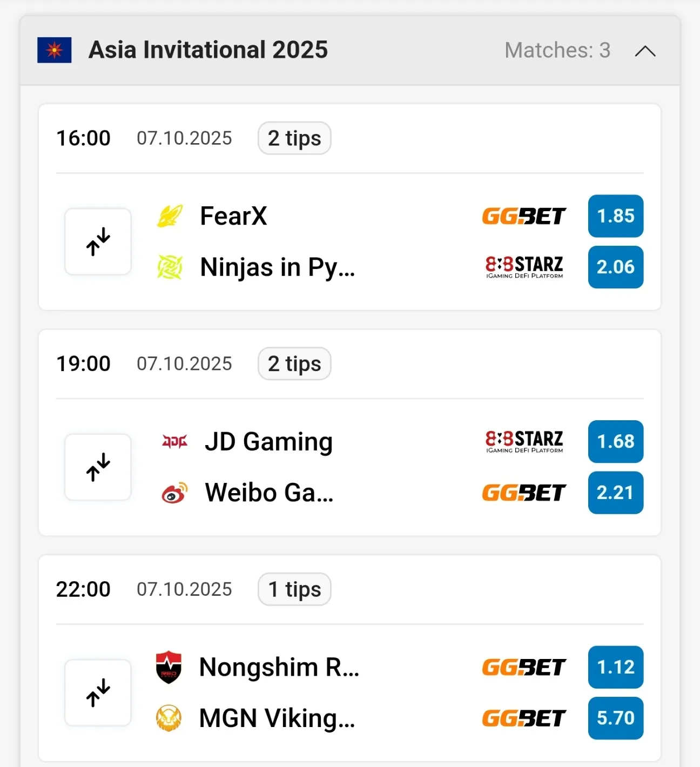Open 1 tips for 22:00 match
Viewport: 700px width, 767px height.
click(x=294, y=589)
